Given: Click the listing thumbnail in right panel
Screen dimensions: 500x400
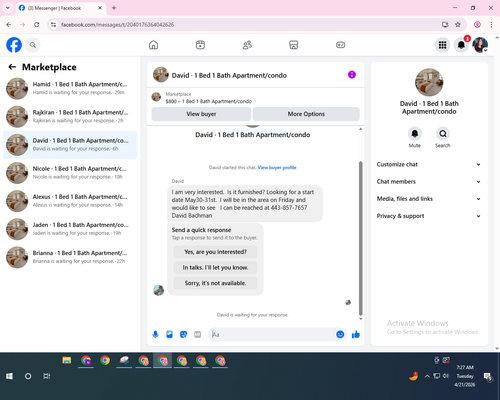Looking at the screenshot, I should pyautogui.click(x=429, y=82).
